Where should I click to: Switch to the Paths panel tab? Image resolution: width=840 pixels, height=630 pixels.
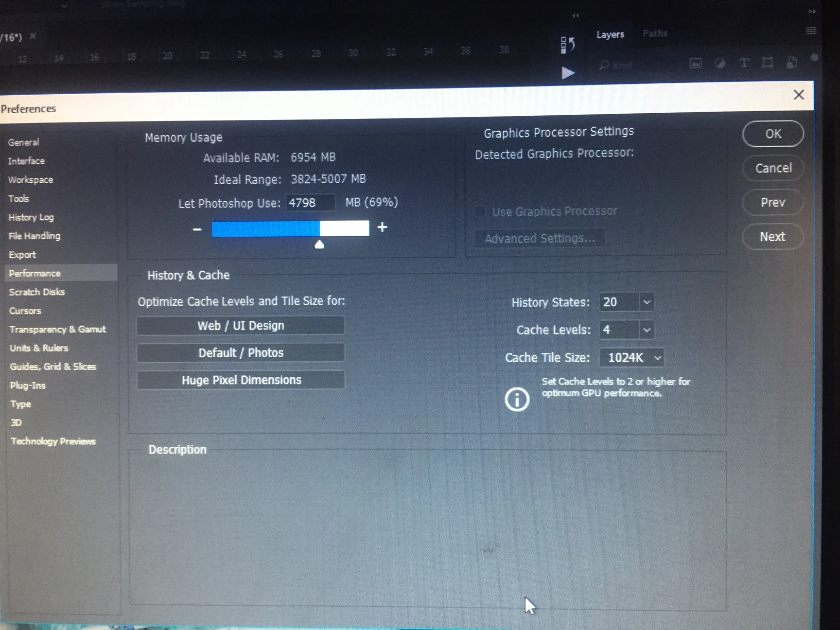point(655,33)
